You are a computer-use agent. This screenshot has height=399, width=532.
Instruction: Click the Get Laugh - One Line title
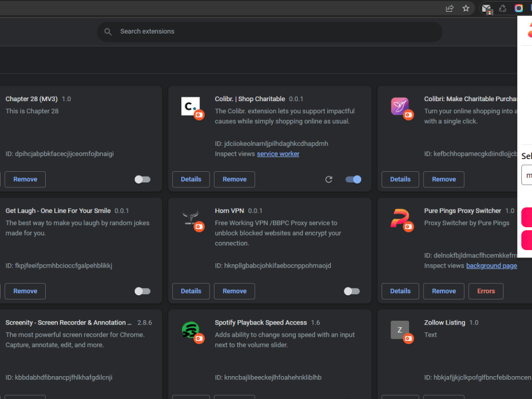point(58,211)
